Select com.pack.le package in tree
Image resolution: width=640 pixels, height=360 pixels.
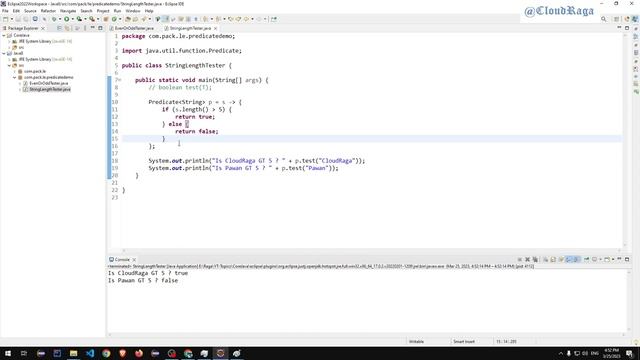pyautogui.click(x=35, y=71)
